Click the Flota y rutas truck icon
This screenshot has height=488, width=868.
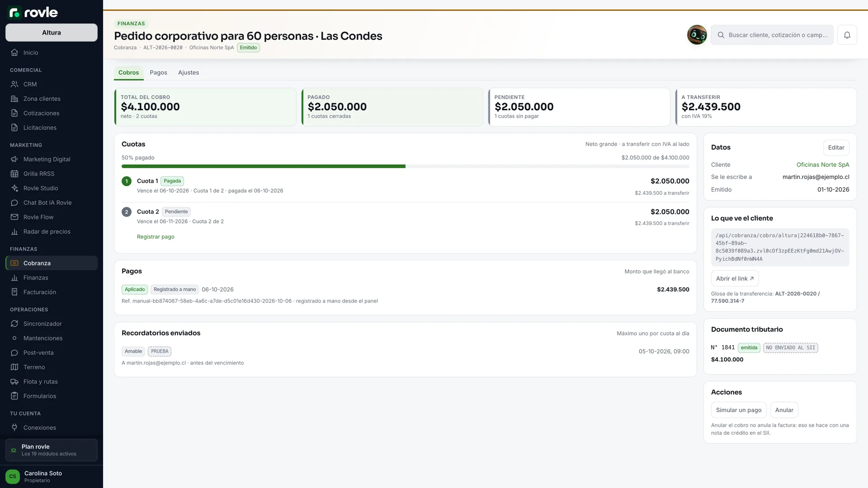coord(14,381)
